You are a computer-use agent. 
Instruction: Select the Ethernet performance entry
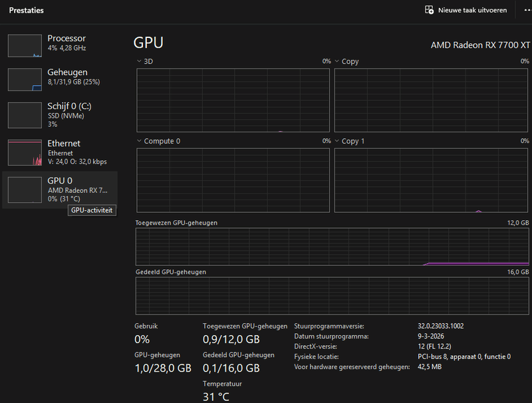[x=60, y=152]
